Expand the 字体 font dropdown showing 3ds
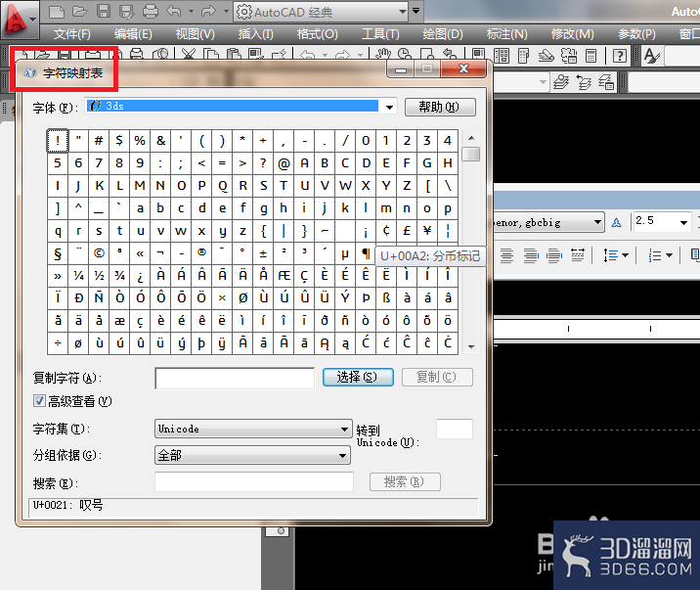 389,107
